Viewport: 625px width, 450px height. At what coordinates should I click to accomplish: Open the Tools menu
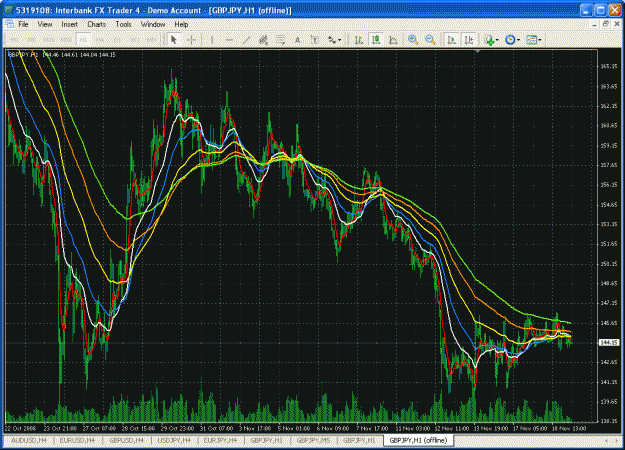point(124,24)
